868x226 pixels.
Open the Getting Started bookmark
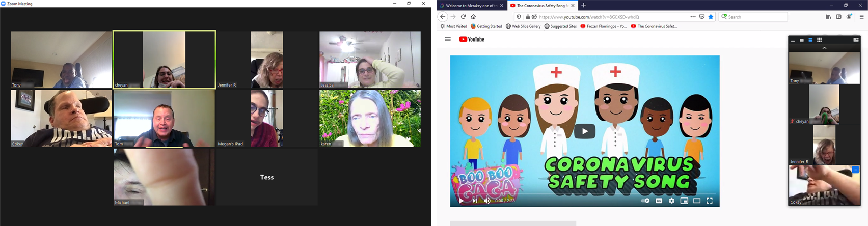click(486, 26)
